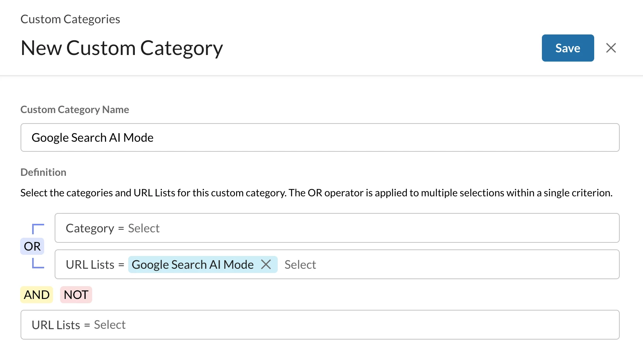
Task: Save the new custom category
Action: tap(567, 48)
